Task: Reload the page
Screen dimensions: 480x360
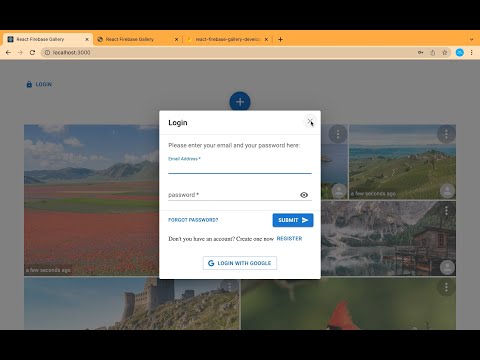Action: pos(32,52)
